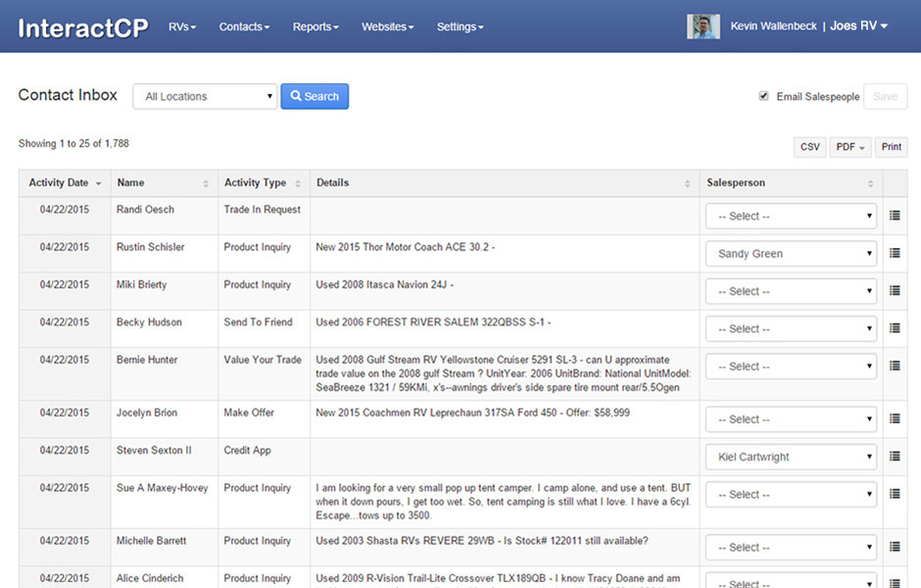Open row menu icon for Sue A Maxey-Hovey
This screenshot has height=588, width=921.
[895, 494]
